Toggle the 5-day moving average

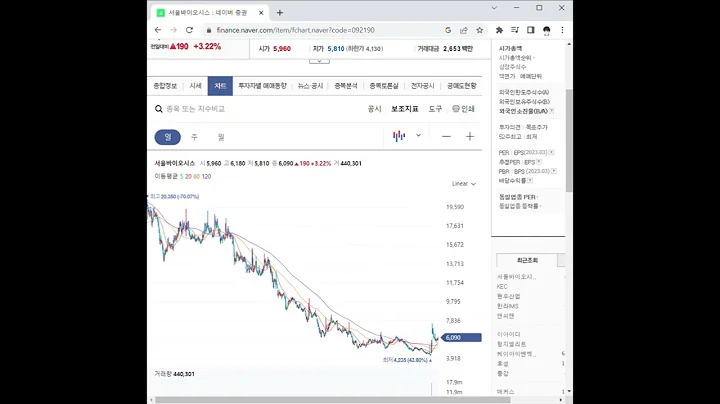pyautogui.click(x=181, y=176)
